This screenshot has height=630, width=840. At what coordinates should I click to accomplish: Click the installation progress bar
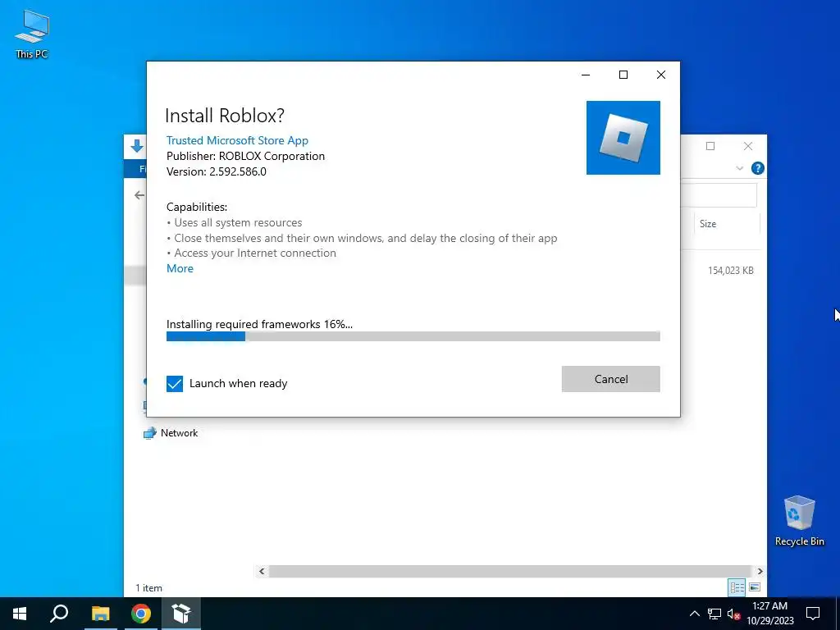tap(413, 336)
